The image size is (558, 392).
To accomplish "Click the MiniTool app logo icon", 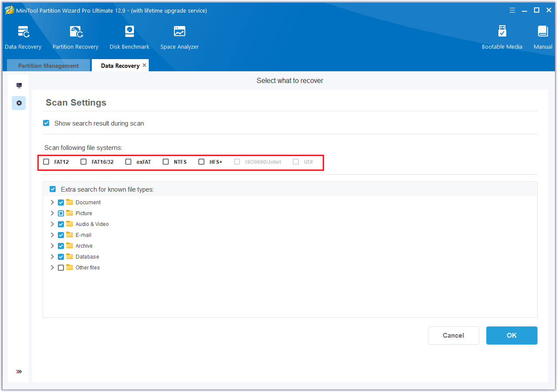I will pos(10,10).
